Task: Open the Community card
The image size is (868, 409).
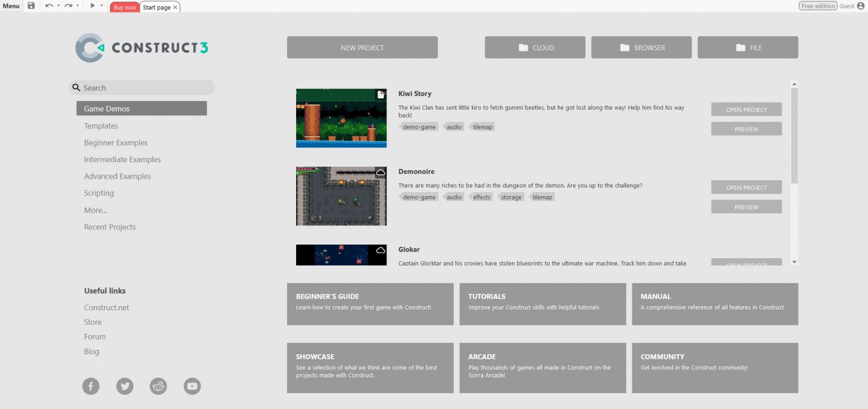Action: click(x=715, y=368)
